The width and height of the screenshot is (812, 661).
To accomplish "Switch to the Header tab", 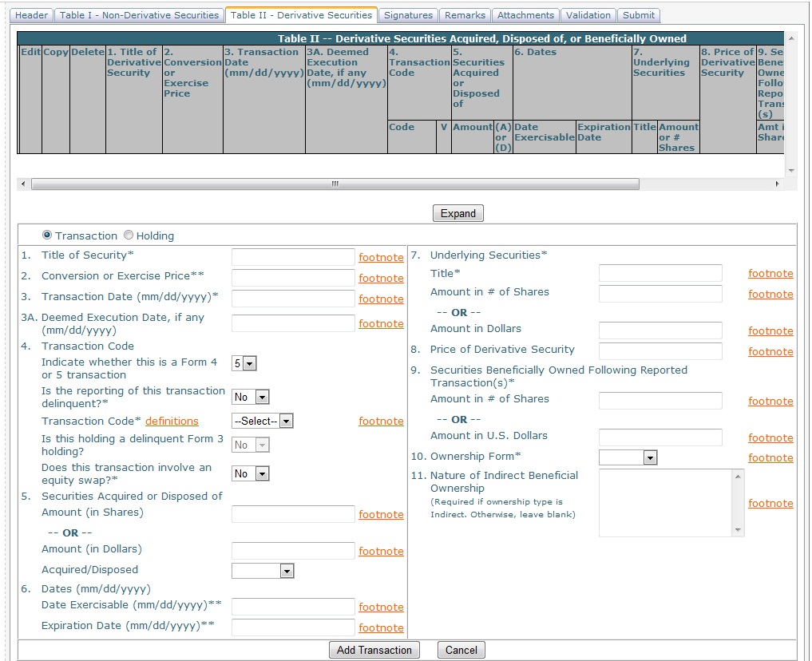I will 32,15.
